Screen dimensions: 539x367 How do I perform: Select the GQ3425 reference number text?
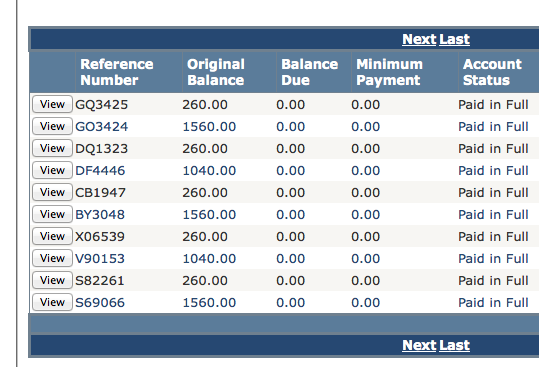(x=101, y=105)
